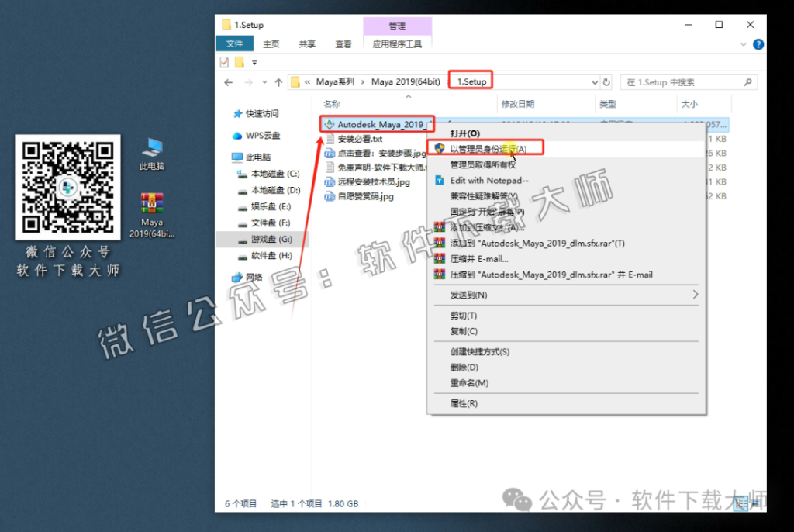This screenshot has height=532, width=794.
Task: Click the Forward navigation arrow
Action: click(x=248, y=82)
